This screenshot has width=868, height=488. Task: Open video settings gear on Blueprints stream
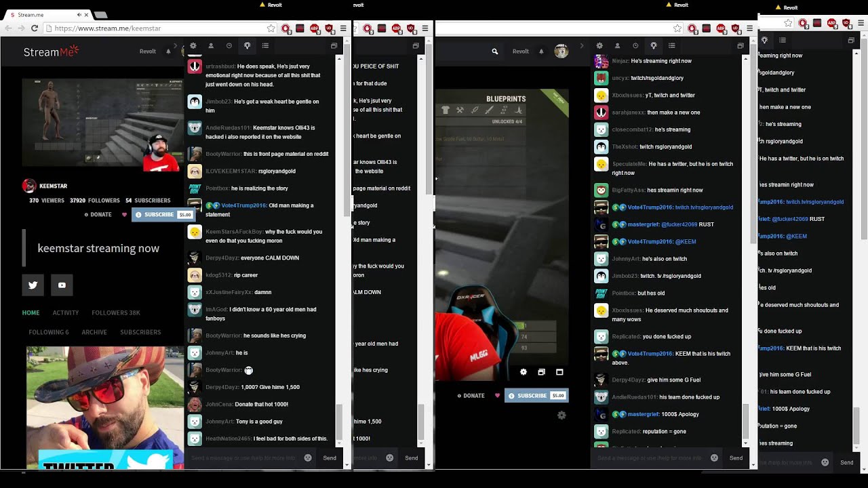click(524, 372)
